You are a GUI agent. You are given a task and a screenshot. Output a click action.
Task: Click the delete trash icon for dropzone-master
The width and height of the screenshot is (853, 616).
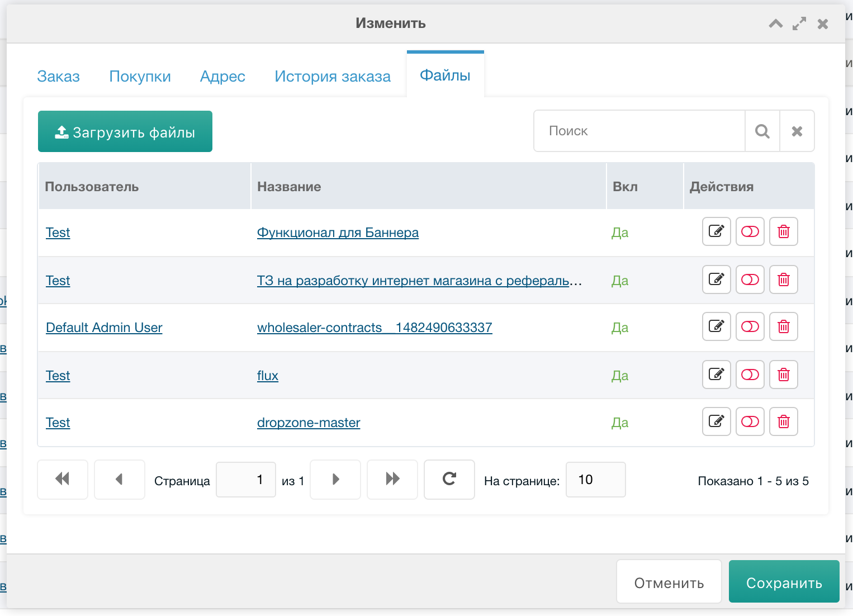[x=783, y=421]
